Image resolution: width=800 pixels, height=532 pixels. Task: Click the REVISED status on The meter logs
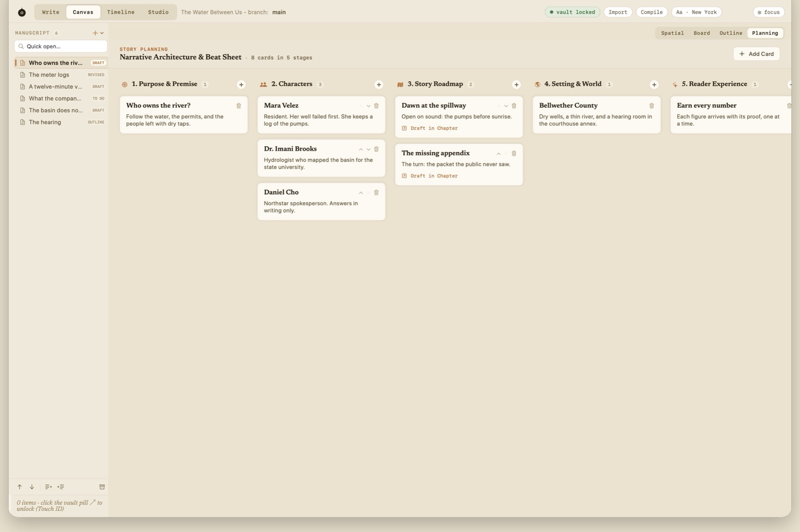click(96, 75)
